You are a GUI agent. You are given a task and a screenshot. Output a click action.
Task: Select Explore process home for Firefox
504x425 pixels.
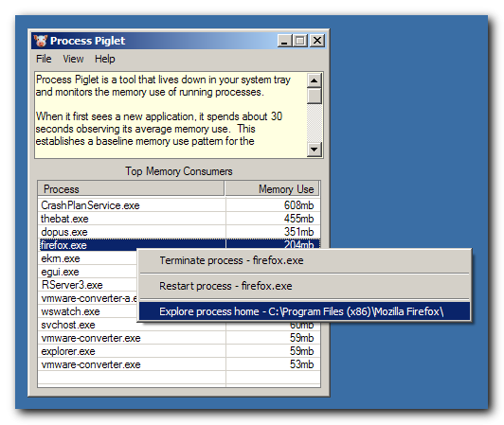(305, 311)
